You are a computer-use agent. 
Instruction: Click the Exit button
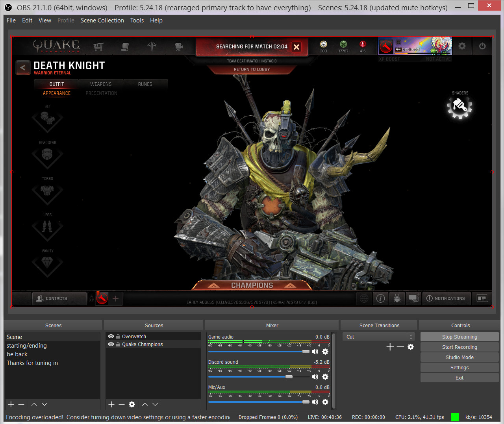click(x=460, y=378)
